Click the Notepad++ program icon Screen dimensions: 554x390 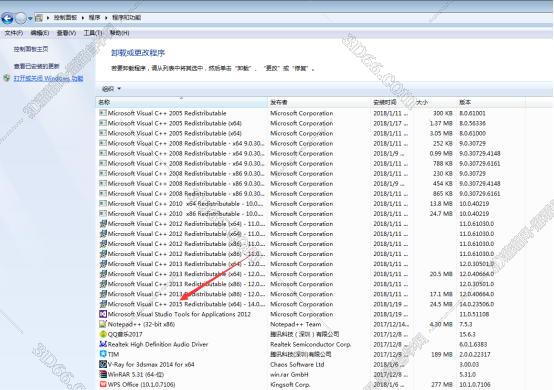[x=103, y=324]
